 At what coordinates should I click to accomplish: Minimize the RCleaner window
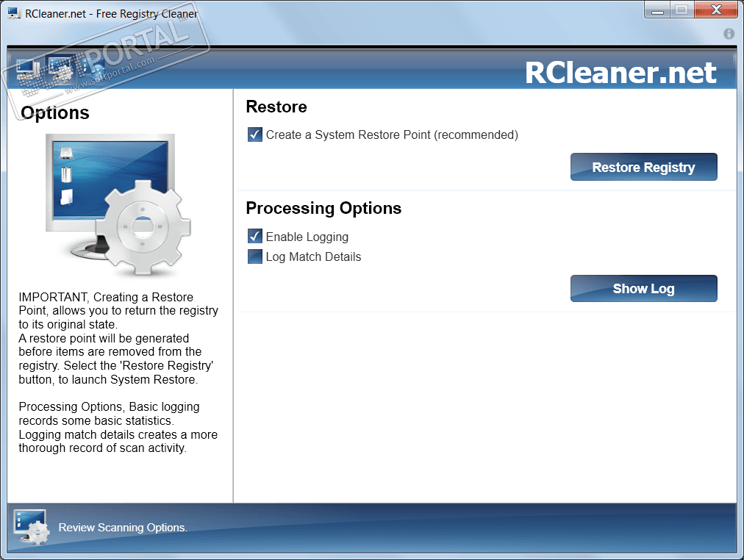[657, 10]
